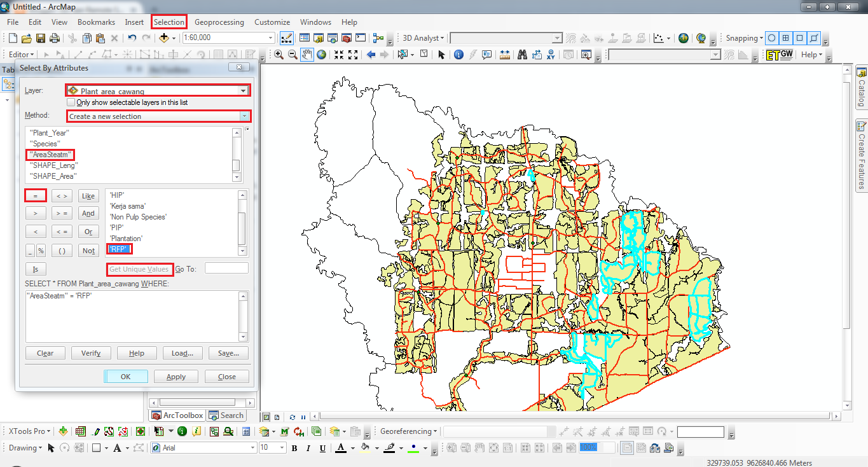The image size is (868, 467).
Task: Launch the ModelBuilder window
Action: pos(378,38)
